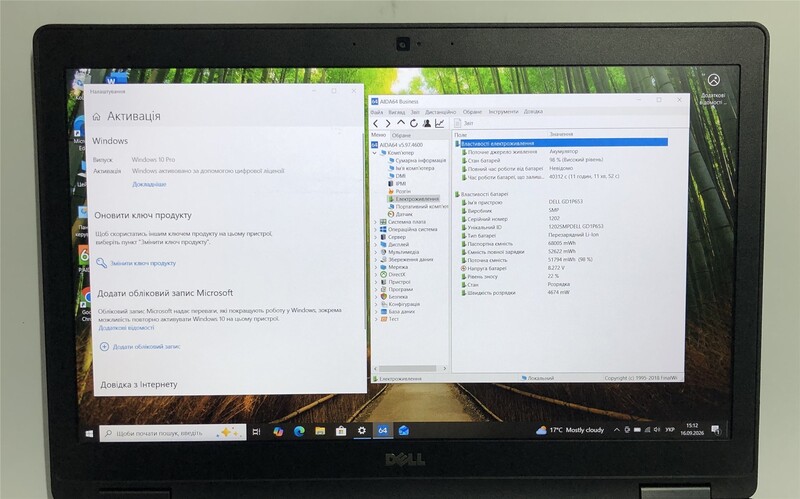Expand the DirectX node
Screen dimensions: 800x499
pos(376,275)
